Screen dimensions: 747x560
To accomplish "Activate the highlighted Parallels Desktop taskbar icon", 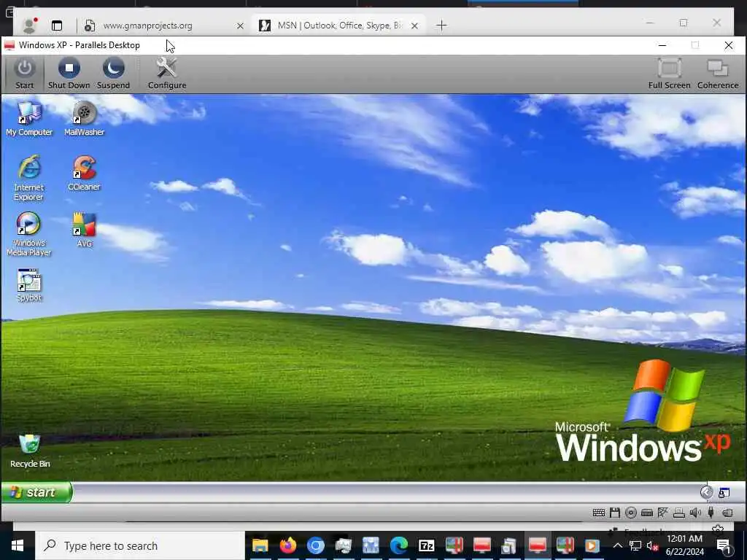I will click(x=538, y=545).
